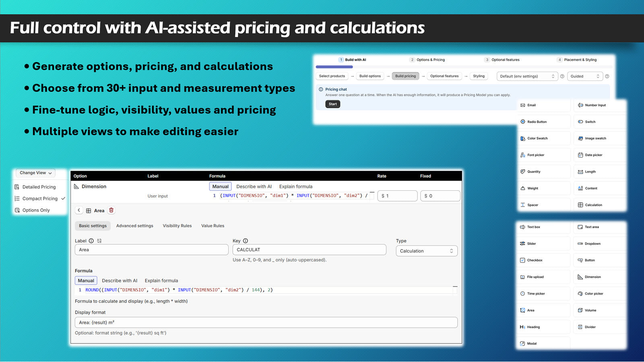Image resolution: width=644 pixels, height=362 pixels.
Task: Switch to the Visibility Rules tab
Action: (177, 226)
